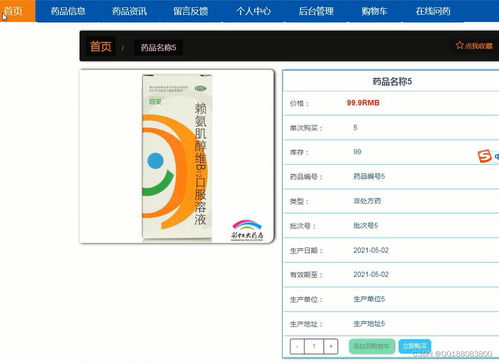
Task: Click the medicine box product image
Action: (x=177, y=156)
